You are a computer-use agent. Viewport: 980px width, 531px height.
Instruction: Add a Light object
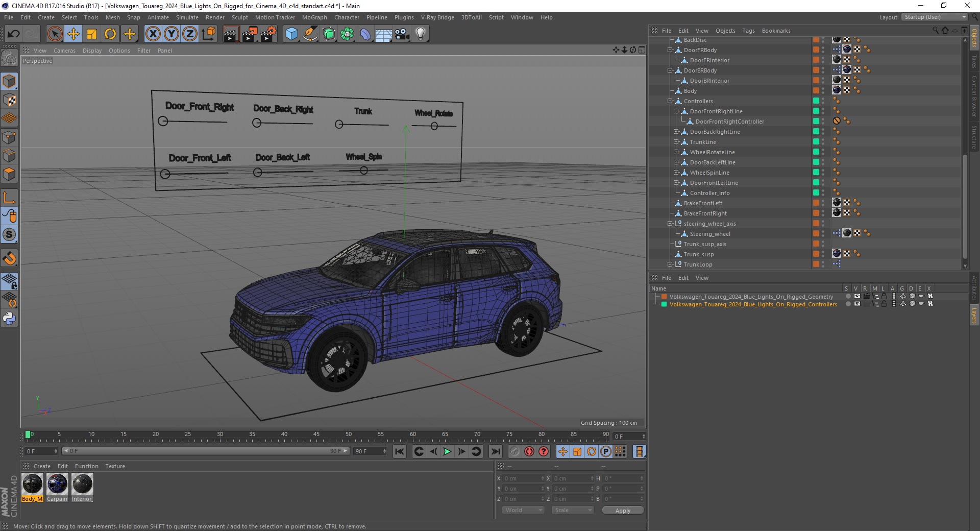(x=421, y=34)
